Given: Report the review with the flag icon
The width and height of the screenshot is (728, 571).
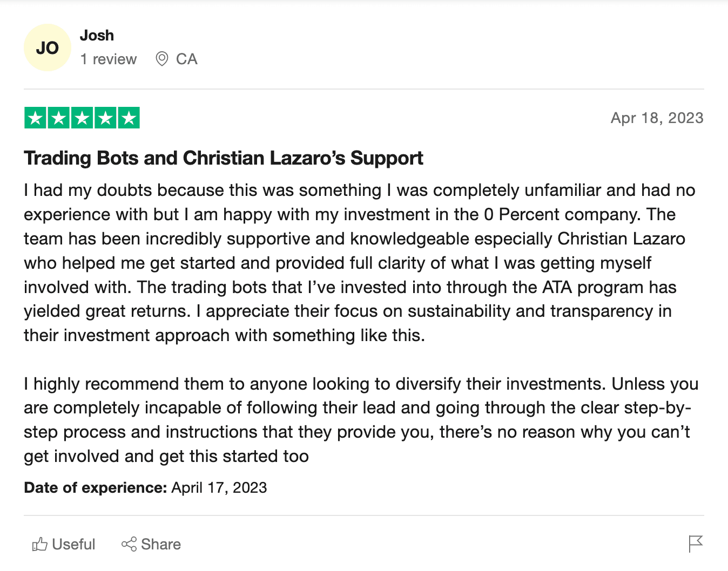Looking at the screenshot, I should click(x=696, y=543).
